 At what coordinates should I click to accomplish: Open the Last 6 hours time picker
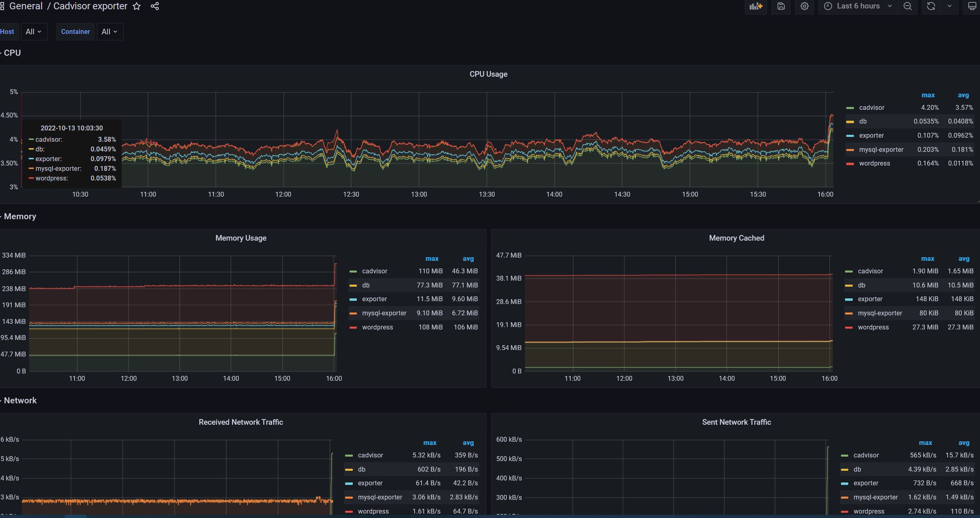858,6
